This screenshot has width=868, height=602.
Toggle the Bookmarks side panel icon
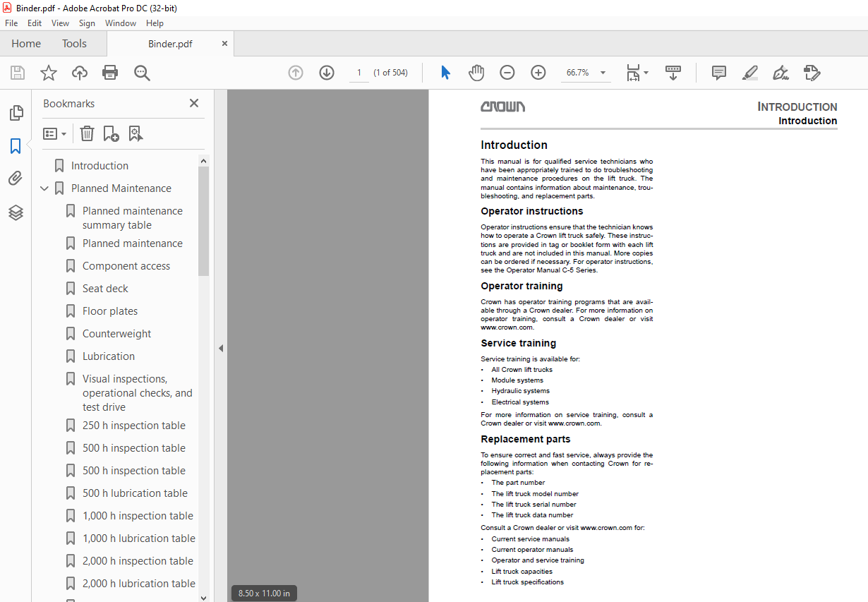16,146
